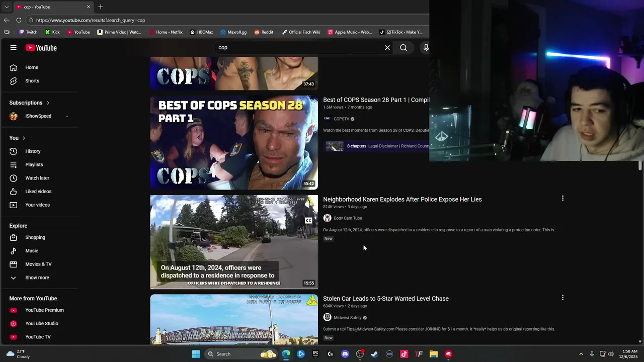Open a new browser tab

click(x=101, y=7)
